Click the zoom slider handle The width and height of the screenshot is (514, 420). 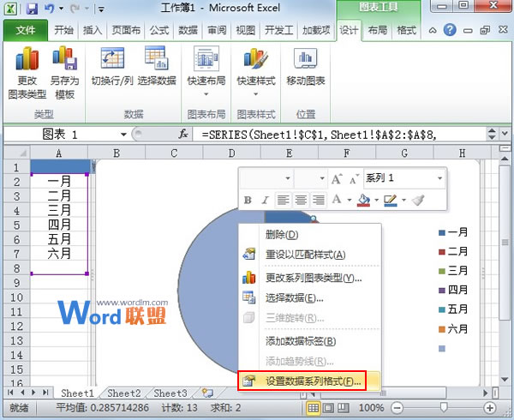pyautogui.click(x=442, y=408)
